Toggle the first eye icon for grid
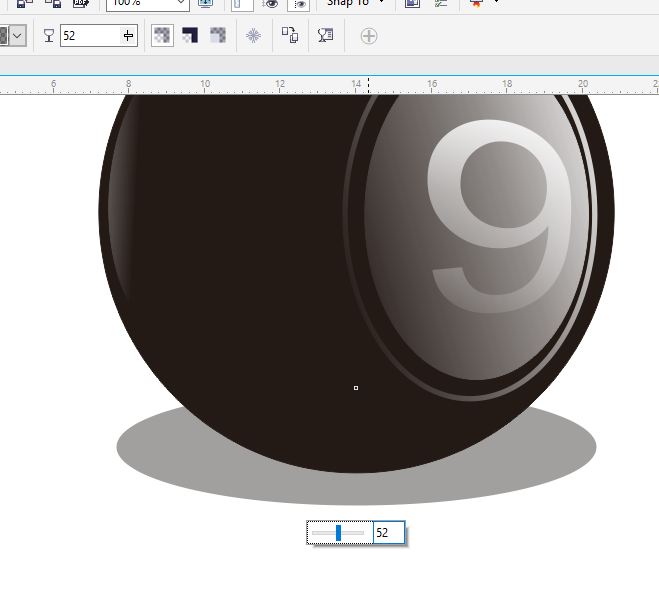The image size is (659, 593). pos(271,4)
